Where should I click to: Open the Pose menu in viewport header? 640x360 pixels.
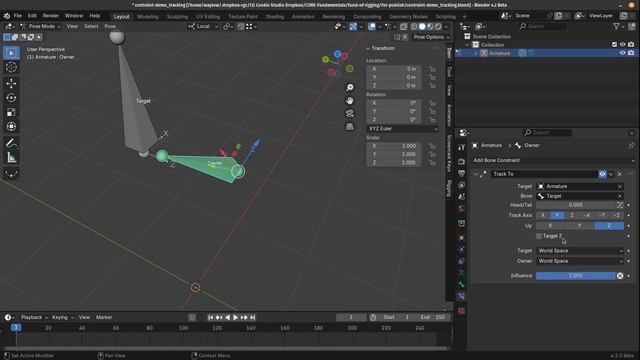coord(110,26)
